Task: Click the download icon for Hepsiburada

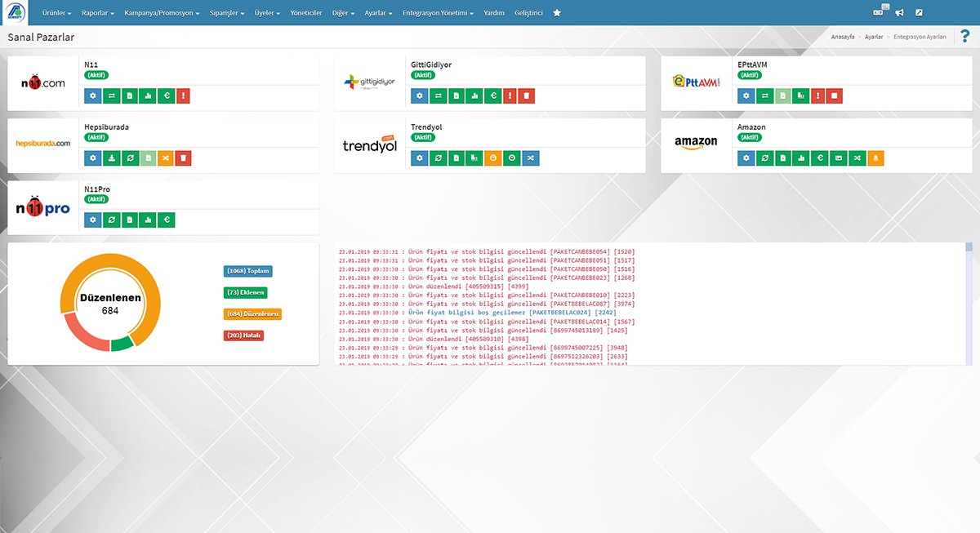Action: [111, 158]
